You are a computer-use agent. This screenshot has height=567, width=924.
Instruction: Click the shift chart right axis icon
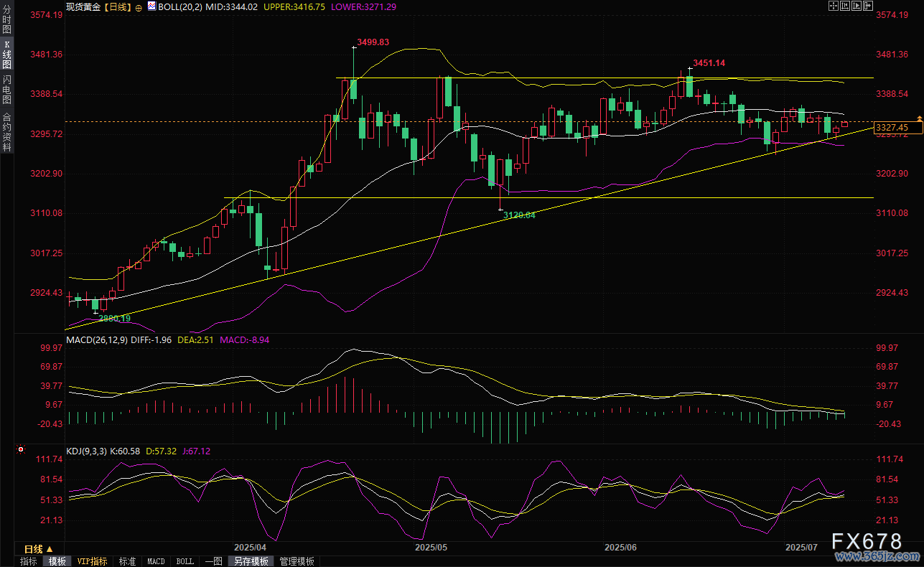[857, 6]
